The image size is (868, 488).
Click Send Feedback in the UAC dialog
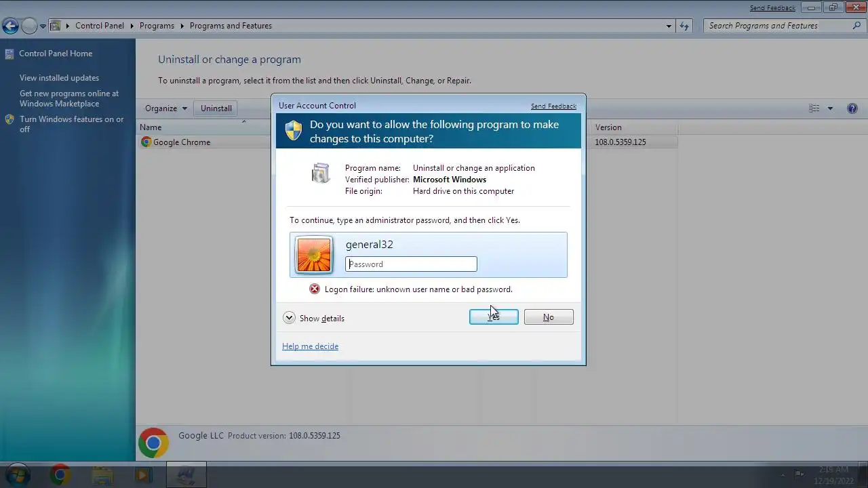[x=553, y=106]
